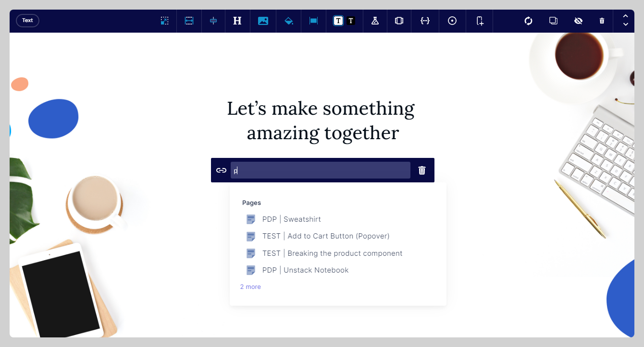This screenshot has height=347, width=644.
Task: Click the heading H icon
Action: 237,21
